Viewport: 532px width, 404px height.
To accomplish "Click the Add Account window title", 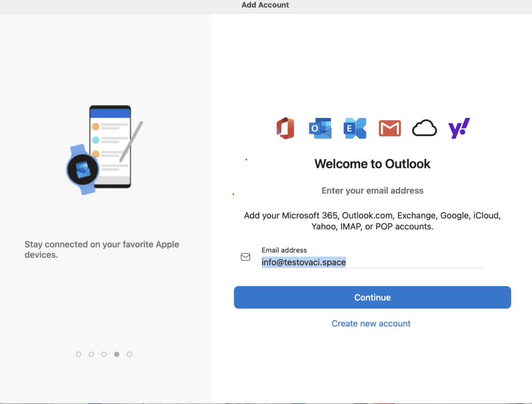I will (265, 5).
